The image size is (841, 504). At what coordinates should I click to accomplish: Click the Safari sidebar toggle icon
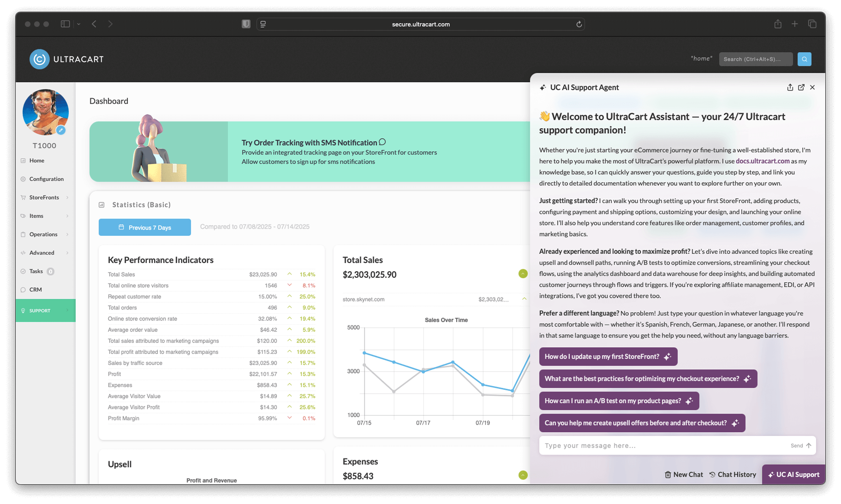(66, 24)
